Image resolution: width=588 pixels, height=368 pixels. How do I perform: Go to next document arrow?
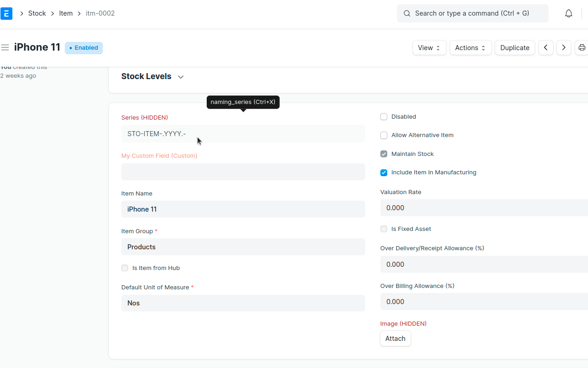(x=564, y=48)
